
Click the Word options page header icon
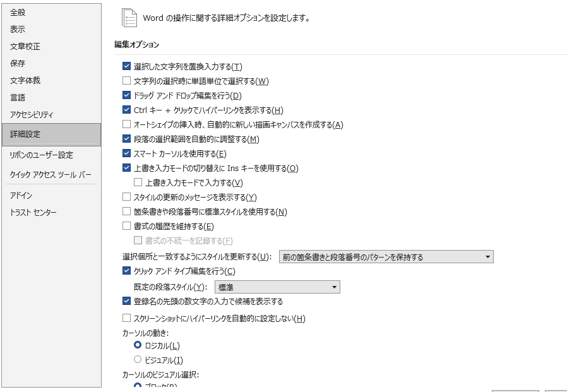click(129, 18)
